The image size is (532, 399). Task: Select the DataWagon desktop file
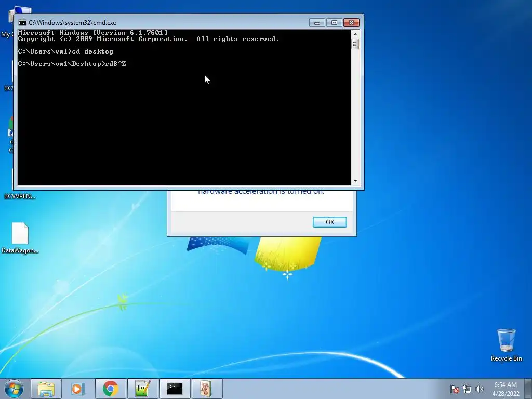[x=20, y=238]
